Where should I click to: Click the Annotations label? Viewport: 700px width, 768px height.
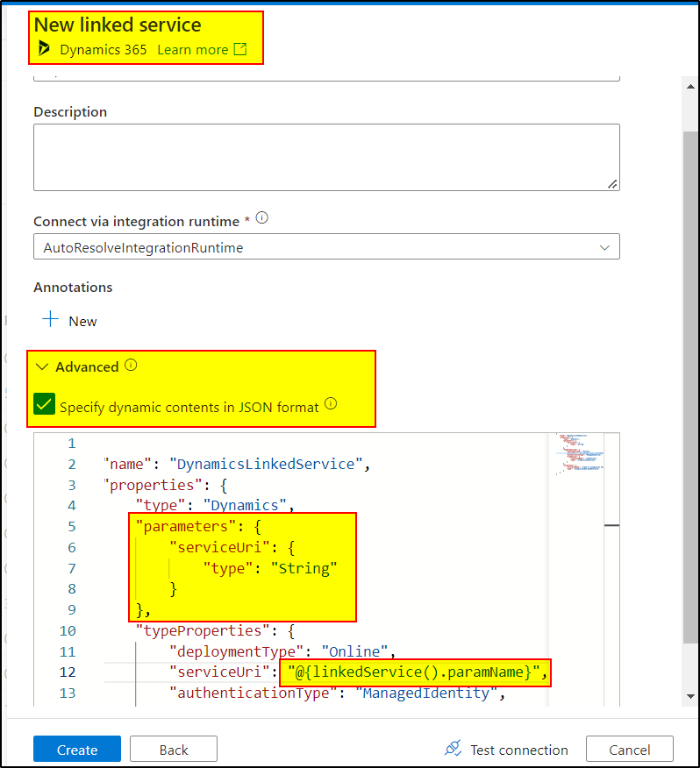pos(73,287)
